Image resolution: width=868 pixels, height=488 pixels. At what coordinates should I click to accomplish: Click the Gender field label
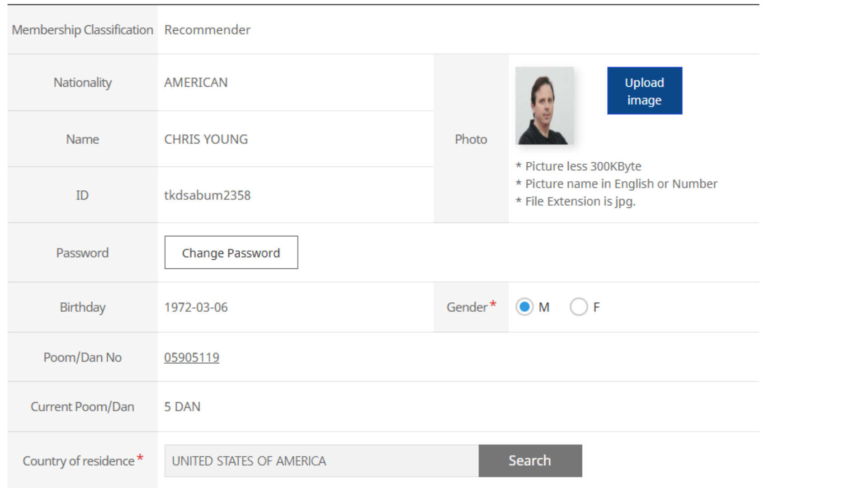[467, 307]
